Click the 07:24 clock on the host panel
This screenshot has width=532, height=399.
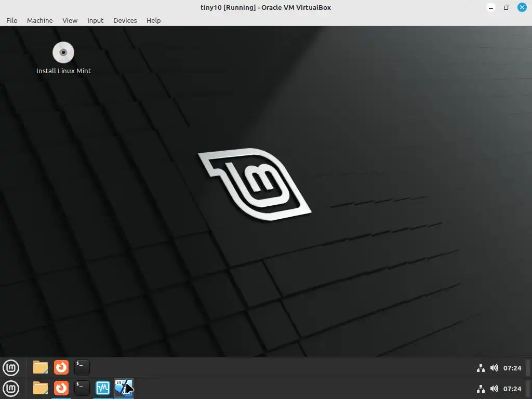pyautogui.click(x=512, y=389)
